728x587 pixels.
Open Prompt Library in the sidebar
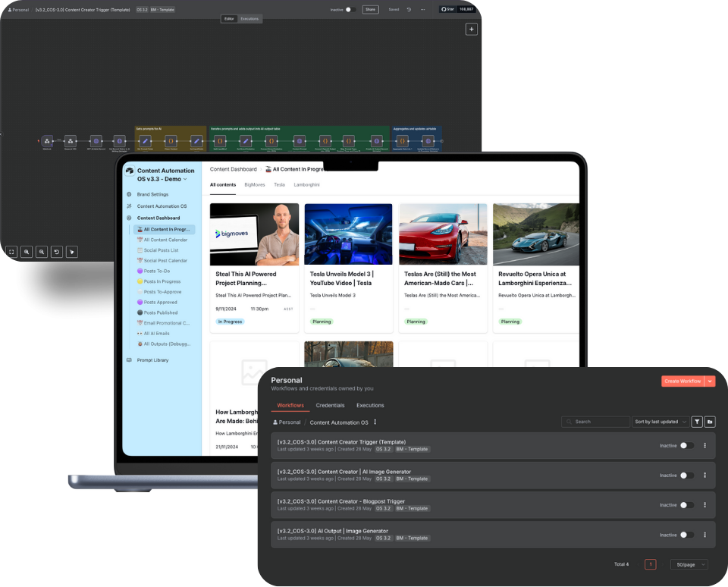pyautogui.click(x=152, y=360)
